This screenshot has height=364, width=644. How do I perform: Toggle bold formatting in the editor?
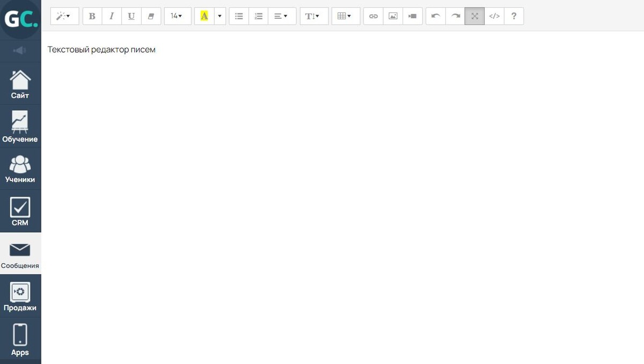92,16
